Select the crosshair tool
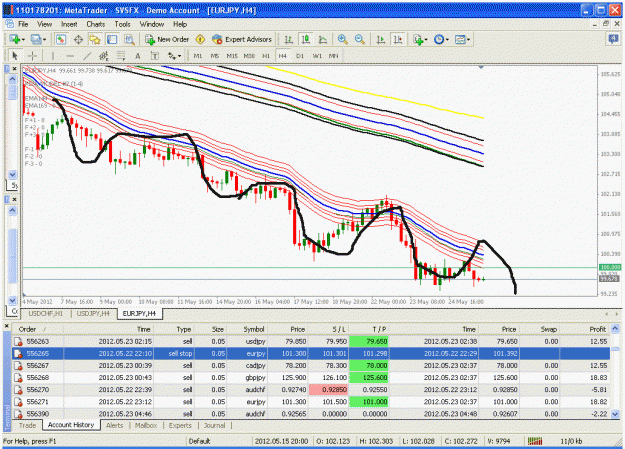This screenshot has height=449, width=625. click(32, 56)
